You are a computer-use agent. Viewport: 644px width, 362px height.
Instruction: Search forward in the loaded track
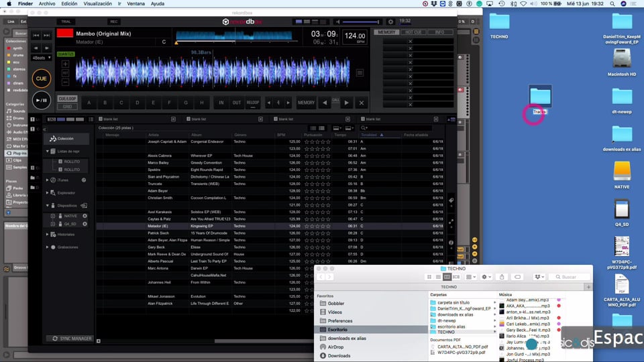pyautogui.click(x=47, y=48)
